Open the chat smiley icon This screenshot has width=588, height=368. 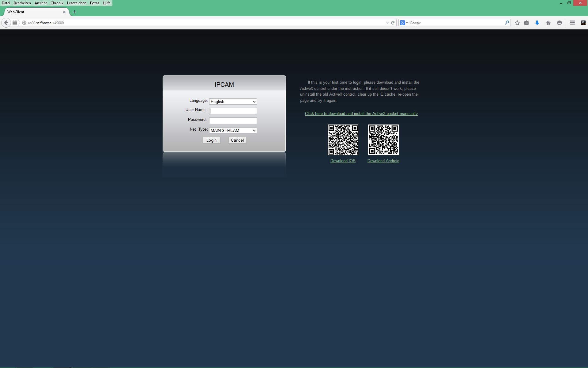pyautogui.click(x=560, y=23)
